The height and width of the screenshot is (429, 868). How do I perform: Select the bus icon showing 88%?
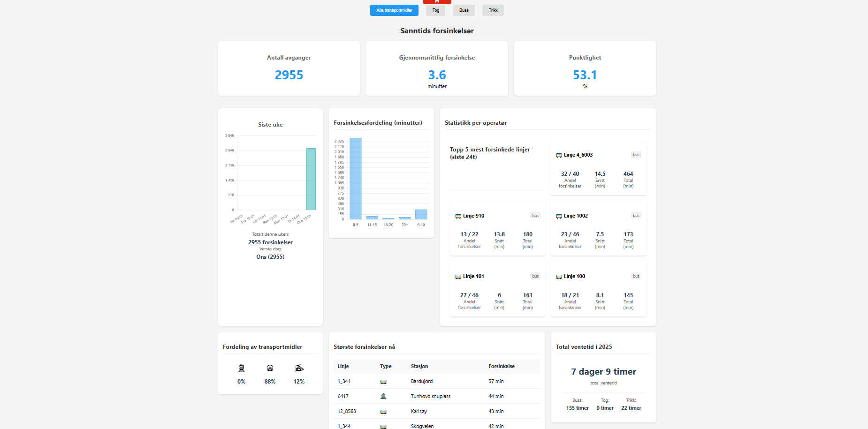270,369
